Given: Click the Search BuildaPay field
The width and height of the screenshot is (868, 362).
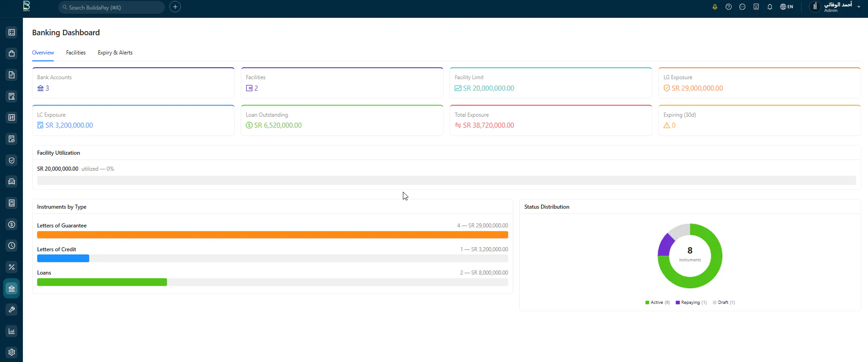Looking at the screenshot, I should (x=111, y=7).
